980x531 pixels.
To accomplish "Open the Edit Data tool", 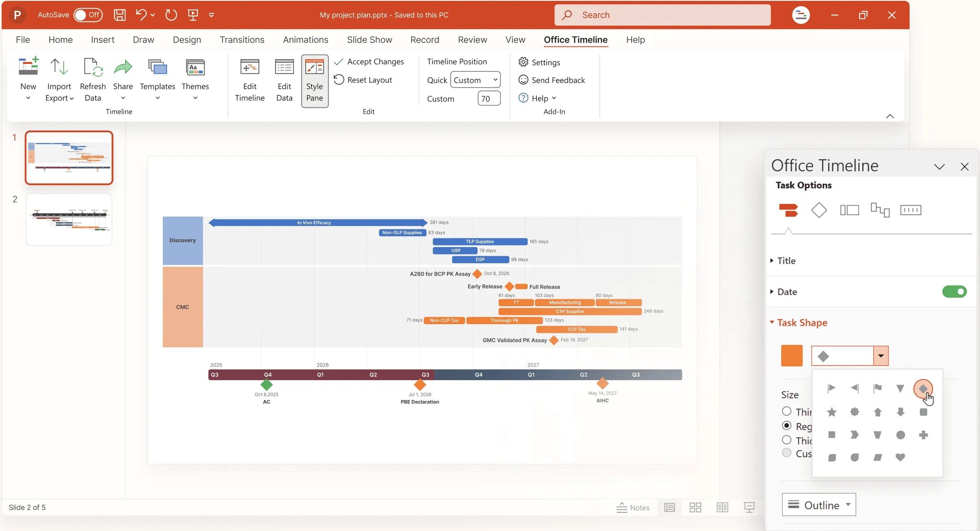I will 284,80.
